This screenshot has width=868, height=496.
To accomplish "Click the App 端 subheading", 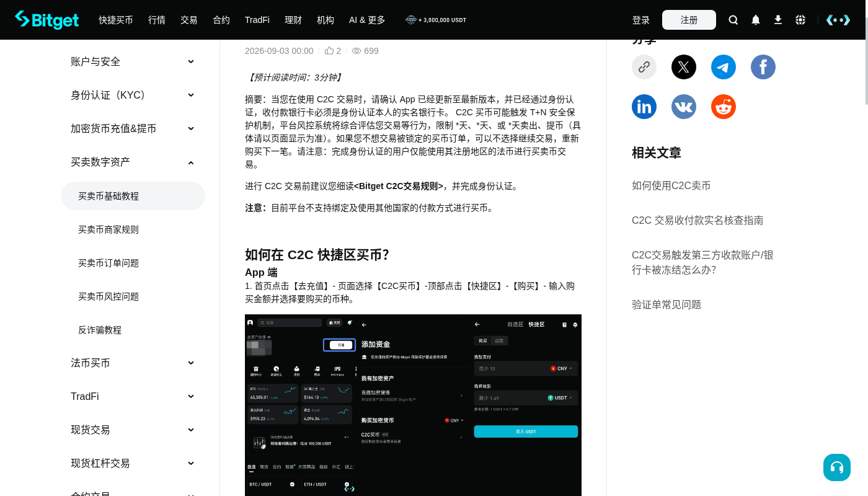I will point(261,272).
